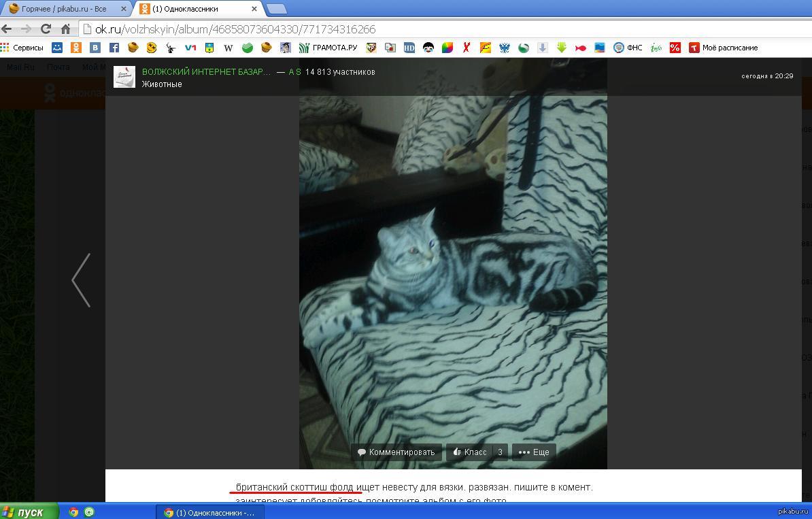
Task: Open the red percent sign bookmark
Action: (675, 48)
